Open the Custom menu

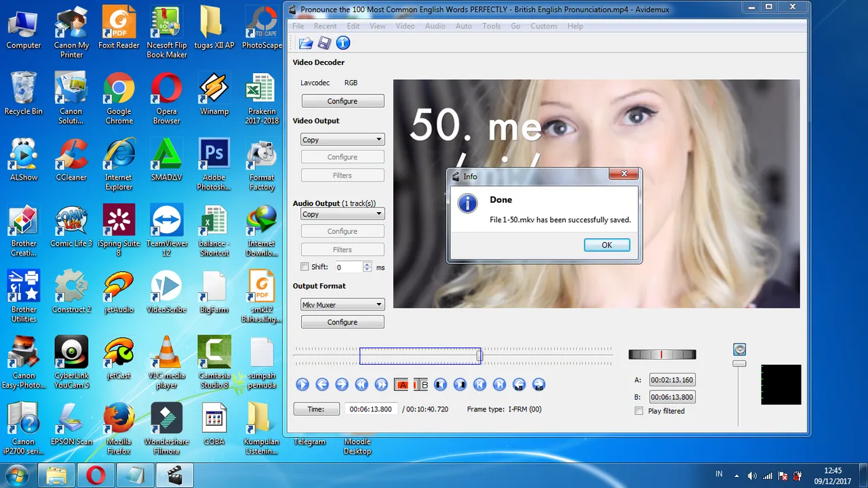coord(544,26)
